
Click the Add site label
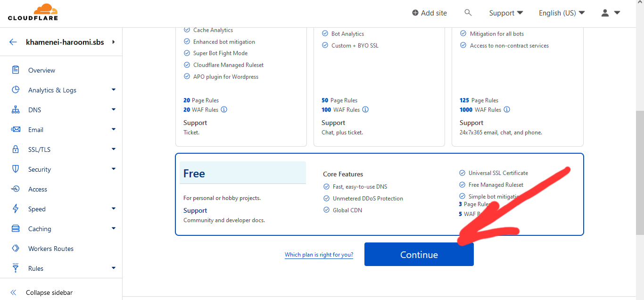tap(434, 13)
